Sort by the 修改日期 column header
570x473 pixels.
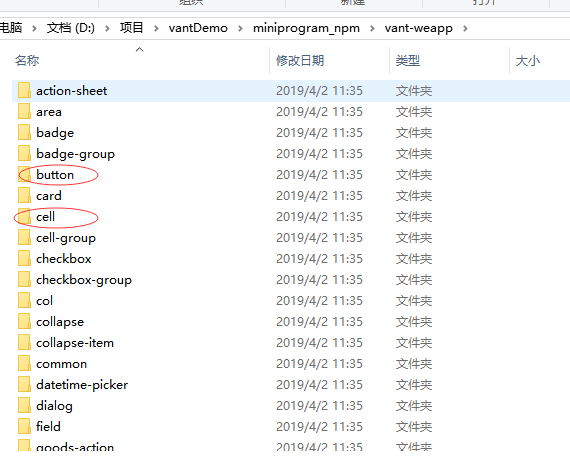(300, 60)
